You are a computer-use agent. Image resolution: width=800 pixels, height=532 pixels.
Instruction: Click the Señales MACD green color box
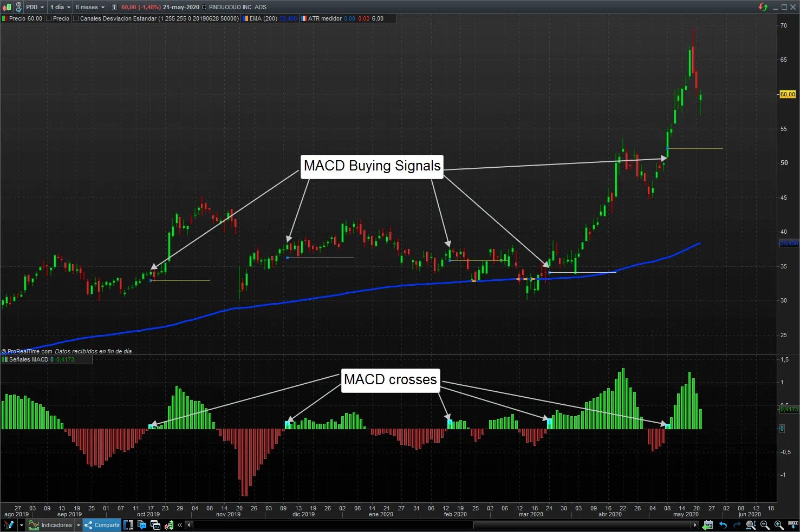(x=5, y=359)
